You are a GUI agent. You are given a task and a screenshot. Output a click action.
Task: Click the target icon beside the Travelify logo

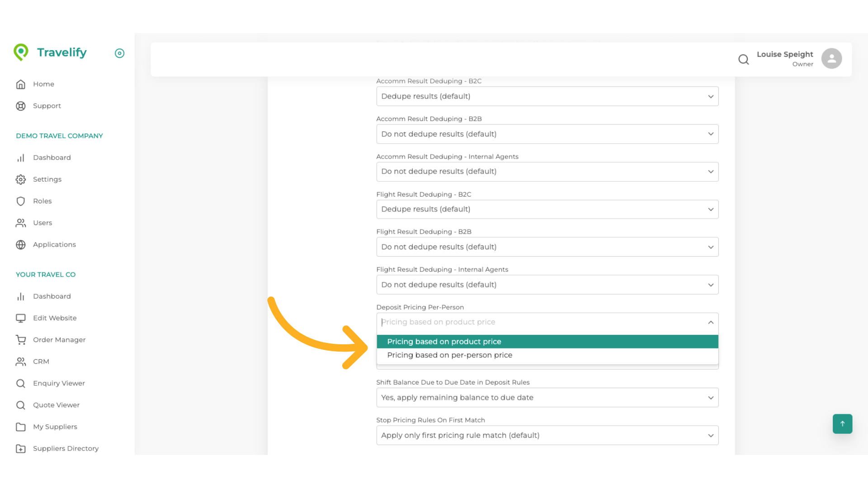coord(119,53)
